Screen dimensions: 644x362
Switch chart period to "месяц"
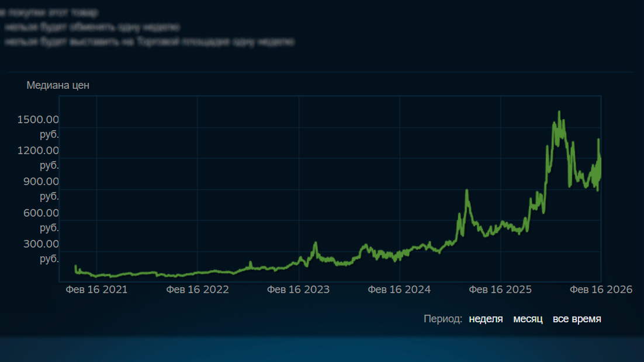coord(528,319)
